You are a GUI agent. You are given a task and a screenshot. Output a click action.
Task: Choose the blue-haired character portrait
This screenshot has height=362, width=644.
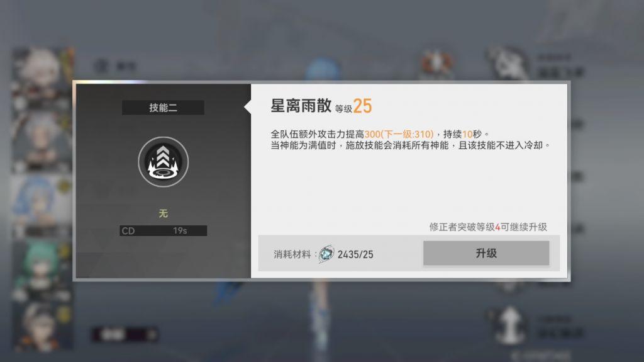42,206
